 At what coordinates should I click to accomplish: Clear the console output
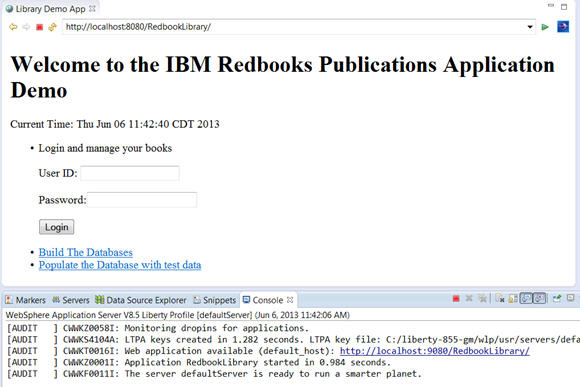coord(500,298)
